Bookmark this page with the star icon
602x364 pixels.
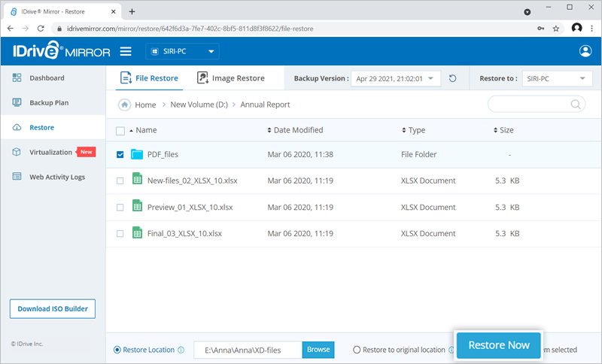(x=555, y=29)
